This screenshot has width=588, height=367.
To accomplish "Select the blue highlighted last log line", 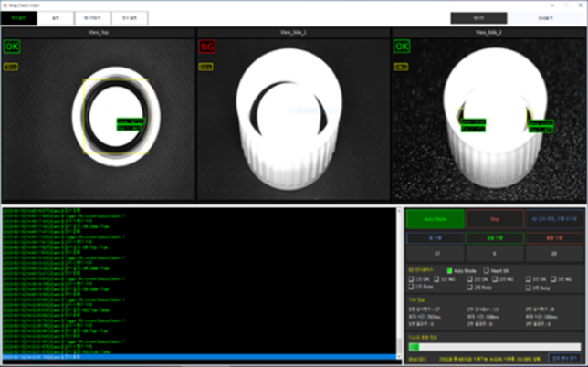I will tap(199, 357).
